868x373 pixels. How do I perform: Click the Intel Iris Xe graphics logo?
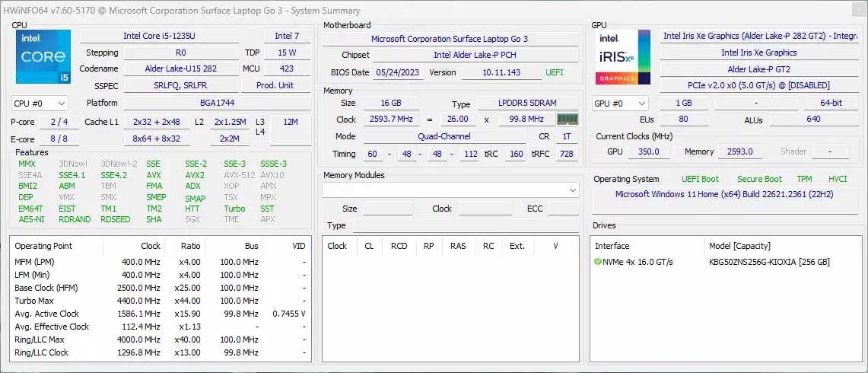623,56
